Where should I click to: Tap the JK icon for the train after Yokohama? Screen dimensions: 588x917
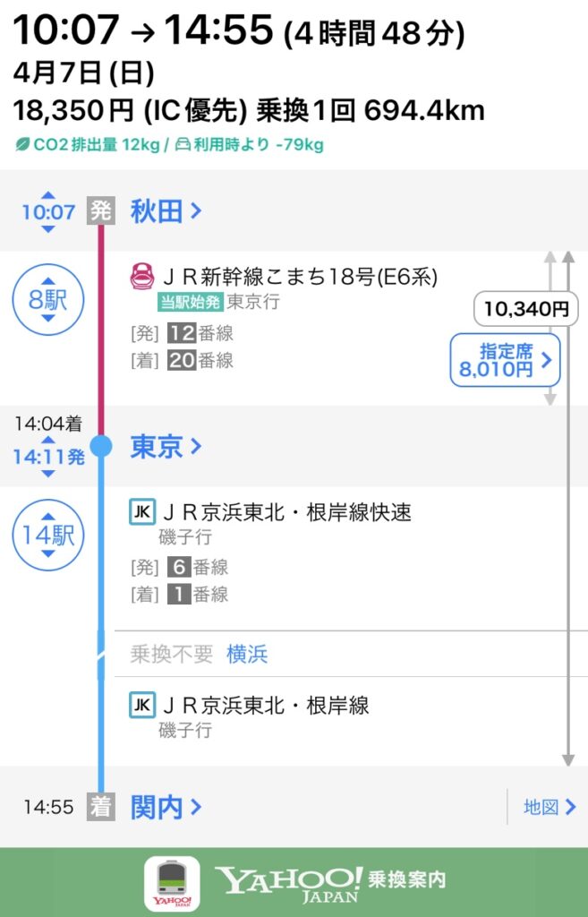click(141, 705)
